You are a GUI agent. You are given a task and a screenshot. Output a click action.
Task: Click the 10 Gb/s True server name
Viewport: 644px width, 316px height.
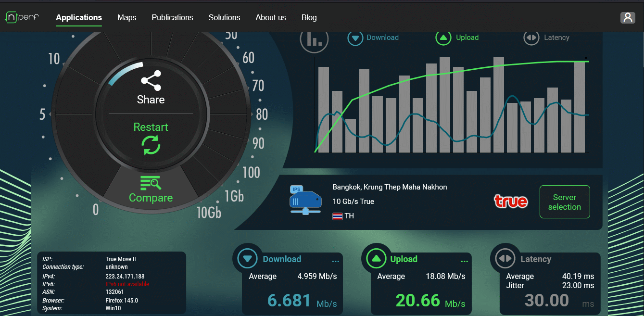pos(353,202)
